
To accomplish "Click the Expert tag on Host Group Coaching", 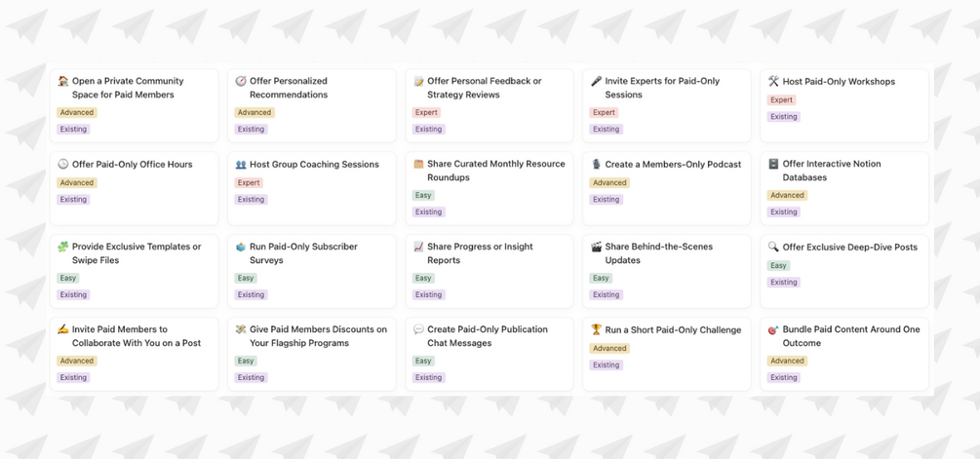I will (249, 182).
